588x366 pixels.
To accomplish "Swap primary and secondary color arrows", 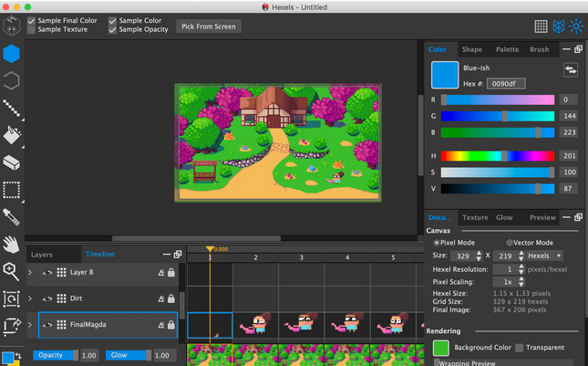I will click(x=571, y=69).
